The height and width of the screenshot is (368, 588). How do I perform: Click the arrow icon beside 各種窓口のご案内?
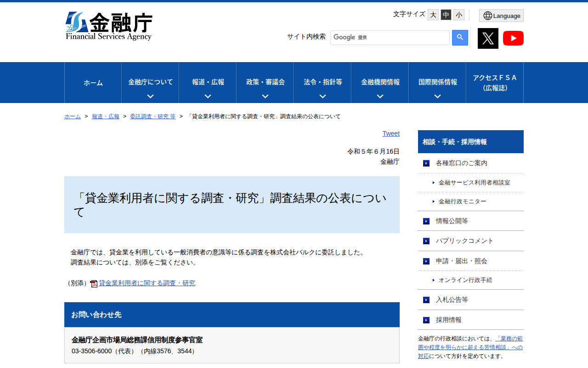425,163
